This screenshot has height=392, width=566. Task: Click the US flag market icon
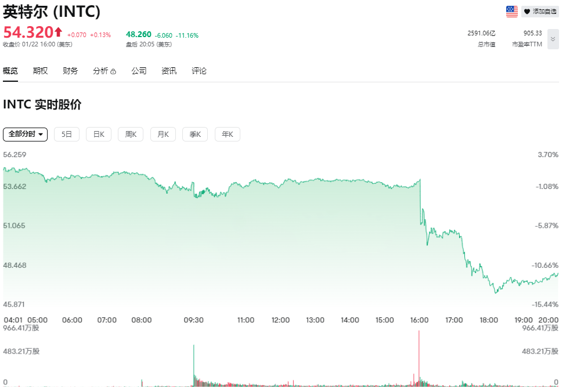511,10
